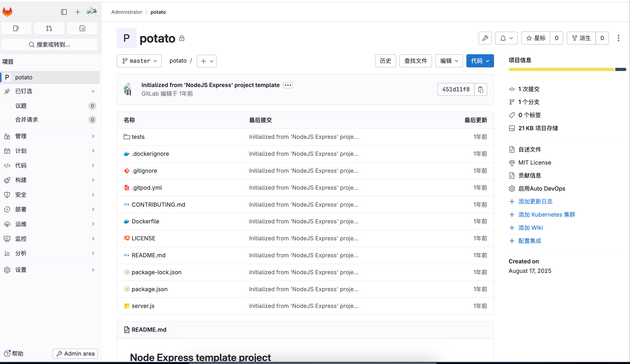Open Administrator breadcrumb link
Image resolution: width=630 pixels, height=364 pixels.
[126, 12]
